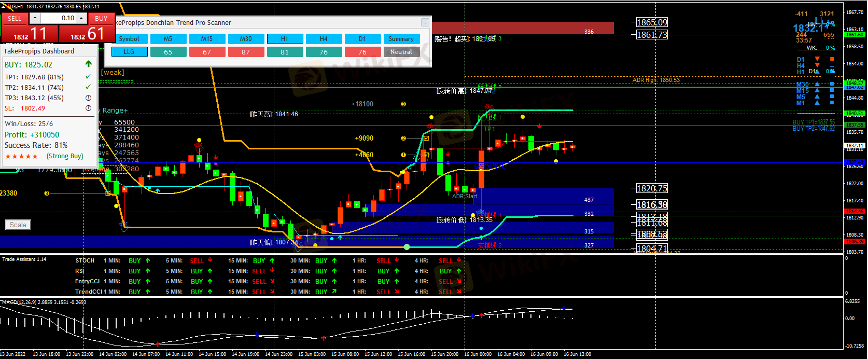Click the TP1 green checkmark icon
Screen dimensions: 868x359
[88, 77]
